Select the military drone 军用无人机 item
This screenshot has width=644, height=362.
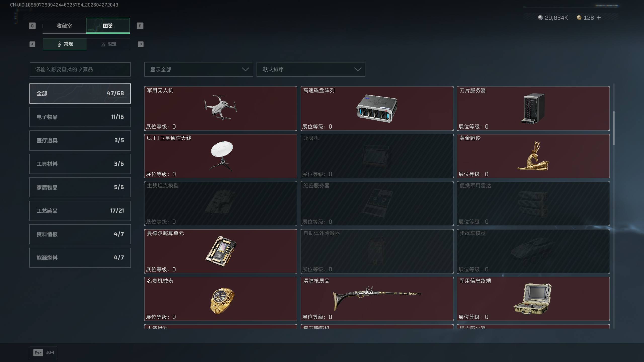220,108
